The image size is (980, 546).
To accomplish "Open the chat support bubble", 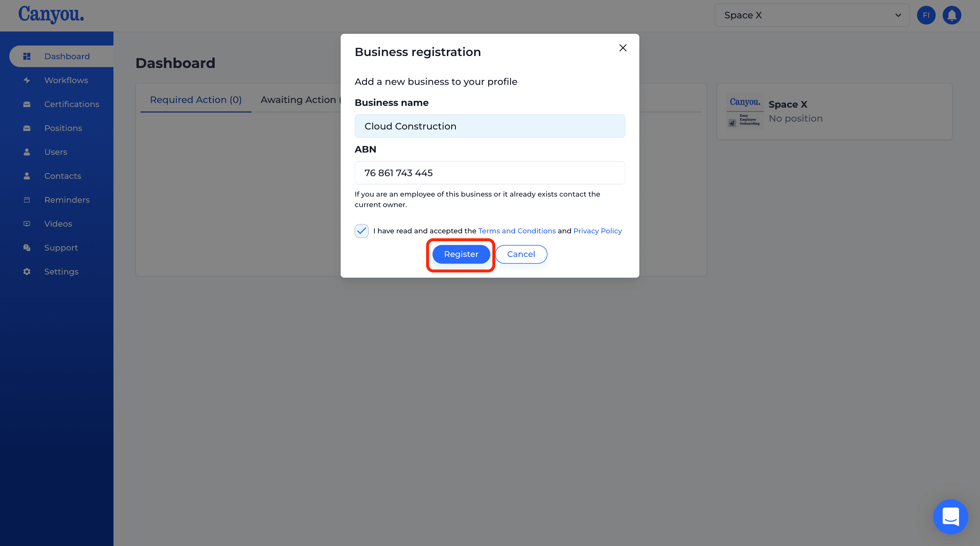I will (950, 516).
